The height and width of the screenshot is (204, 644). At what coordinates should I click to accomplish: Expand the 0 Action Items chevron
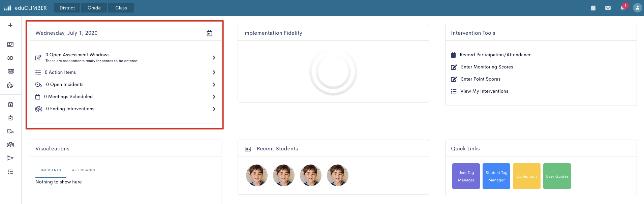214,72
